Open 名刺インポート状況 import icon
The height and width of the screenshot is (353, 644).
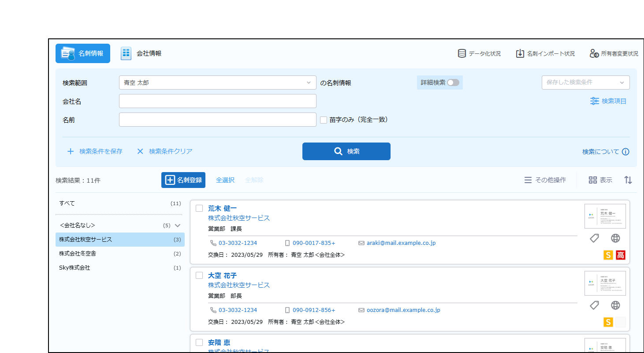pos(520,53)
